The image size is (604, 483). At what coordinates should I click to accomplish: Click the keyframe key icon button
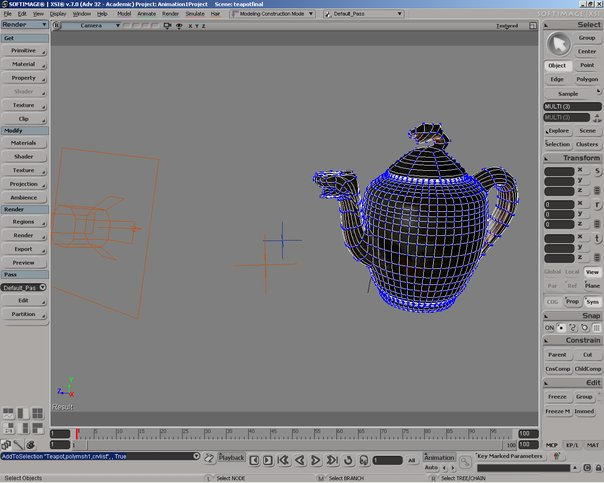pyautogui.click(x=465, y=461)
